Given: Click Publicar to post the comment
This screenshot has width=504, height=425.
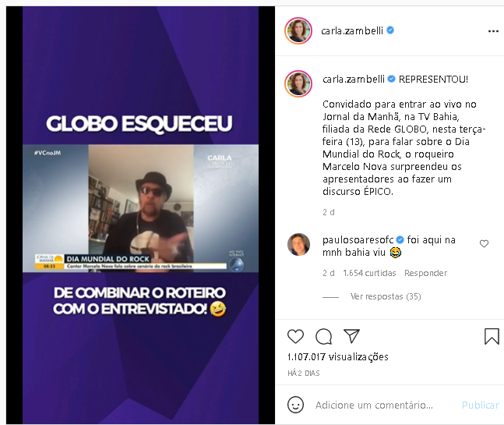Looking at the screenshot, I should (x=480, y=405).
